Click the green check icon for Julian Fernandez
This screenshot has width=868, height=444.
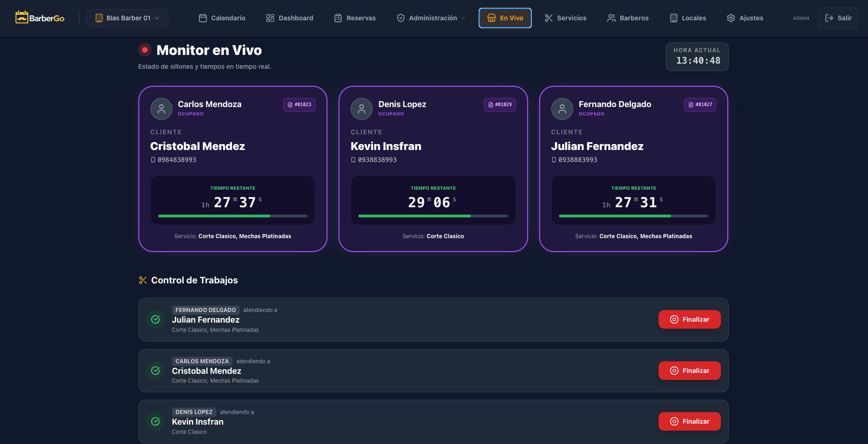click(x=156, y=319)
